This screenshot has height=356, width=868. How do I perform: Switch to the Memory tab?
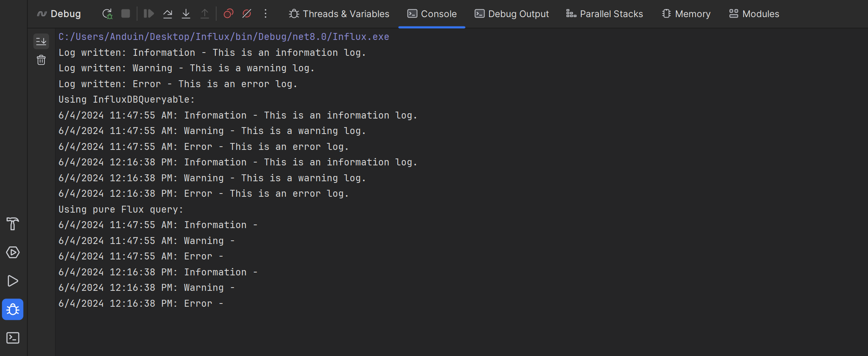click(x=686, y=14)
